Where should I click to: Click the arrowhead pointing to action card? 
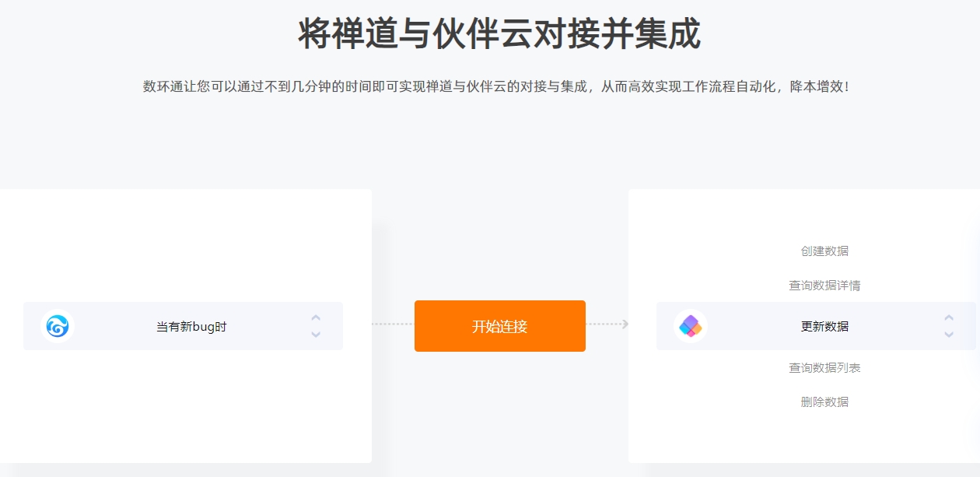coord(625,324)
